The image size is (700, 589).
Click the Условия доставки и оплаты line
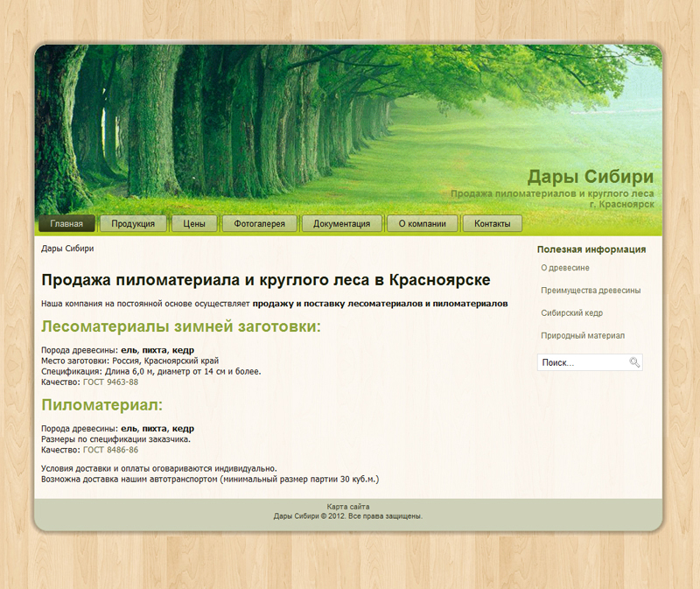(x=159, y=469)
